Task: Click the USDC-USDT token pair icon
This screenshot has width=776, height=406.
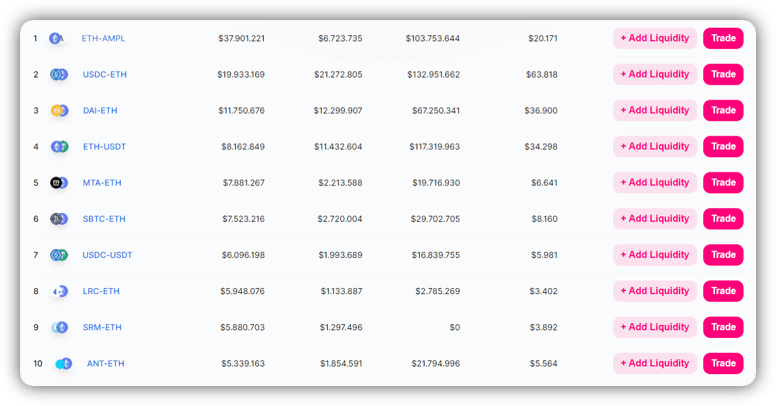Action: click(59, 255)
